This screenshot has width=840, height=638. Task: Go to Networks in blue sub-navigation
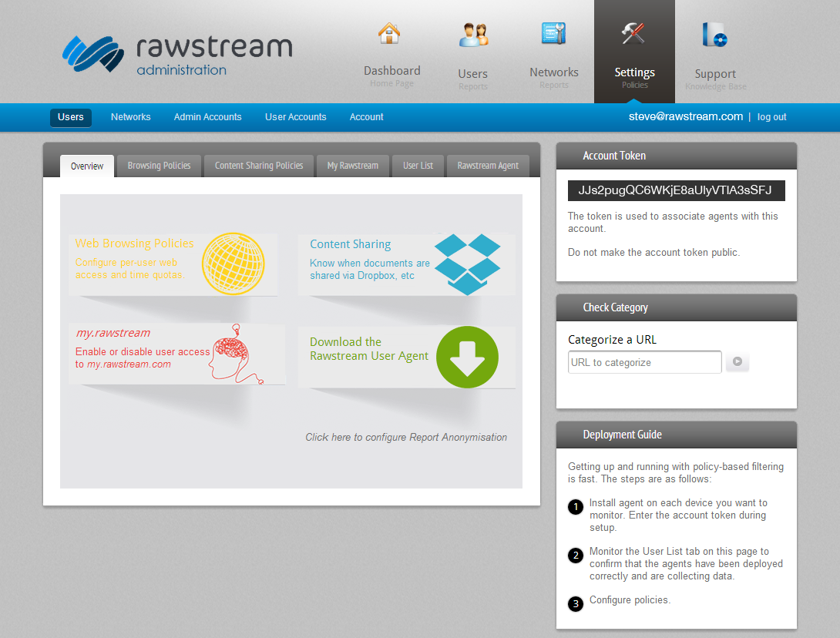click(131, 117)
